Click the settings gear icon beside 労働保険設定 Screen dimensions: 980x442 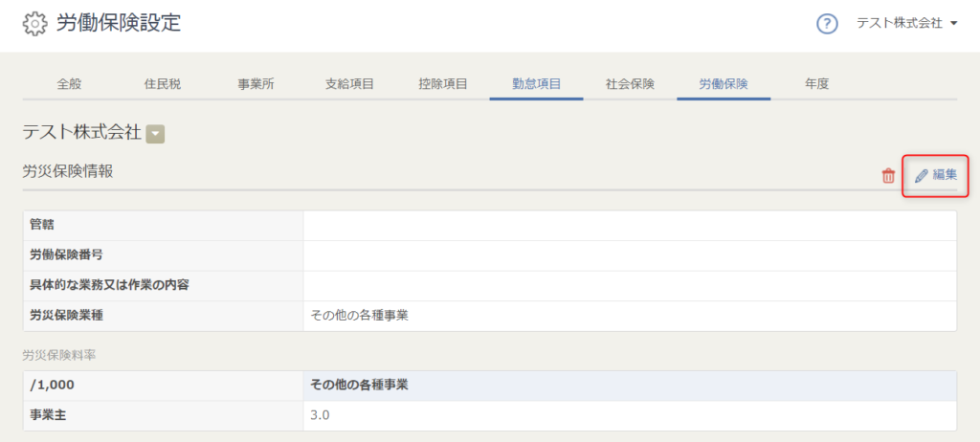click(x=34, y=24)
